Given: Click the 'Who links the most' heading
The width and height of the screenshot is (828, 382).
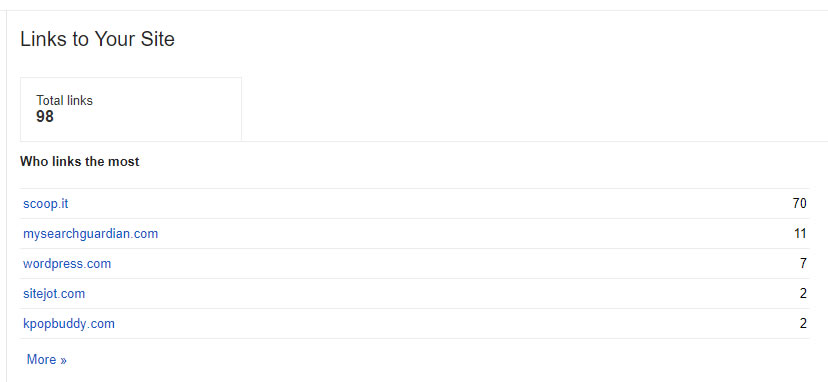Looking at the screenshot, I should (x=80, y=162).
